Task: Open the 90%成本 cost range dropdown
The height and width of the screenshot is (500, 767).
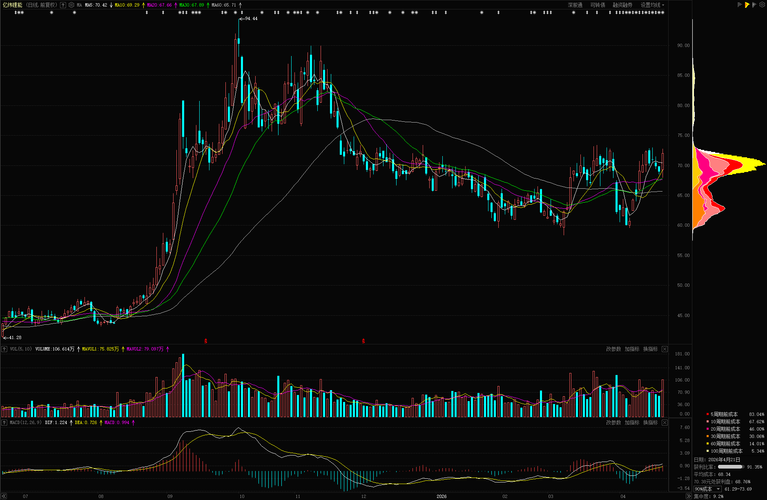Action: pyautogui.click(x=707, y=489)
